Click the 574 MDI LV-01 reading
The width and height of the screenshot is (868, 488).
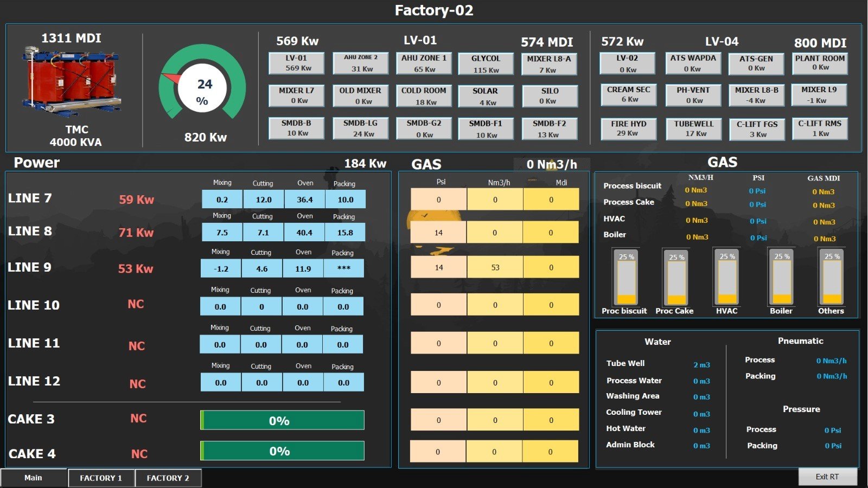coord(547,42)
